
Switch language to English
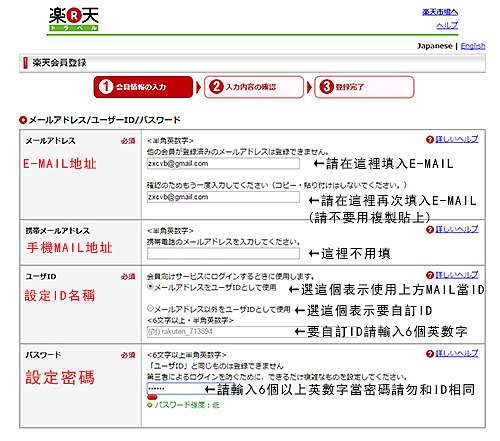point(473,46)
